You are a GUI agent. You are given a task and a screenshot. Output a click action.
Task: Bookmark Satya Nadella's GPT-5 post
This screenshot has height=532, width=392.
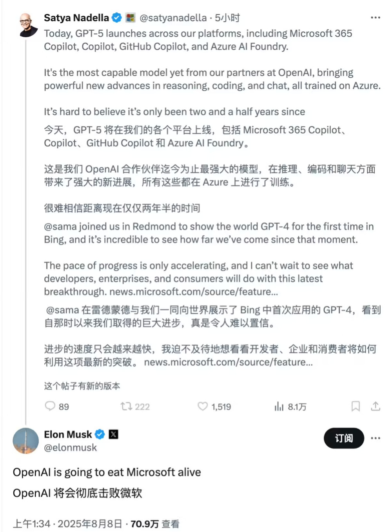coord(356,406)
